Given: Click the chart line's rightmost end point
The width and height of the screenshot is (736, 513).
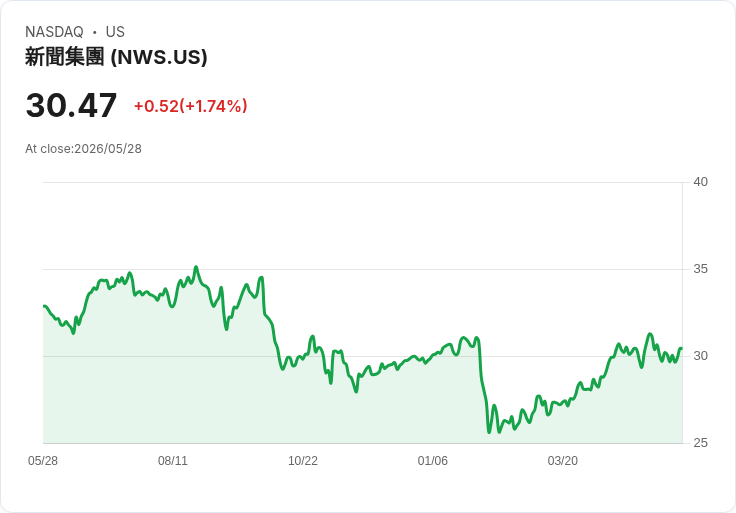Looking at the screenshot, I should tap(681, 348).
